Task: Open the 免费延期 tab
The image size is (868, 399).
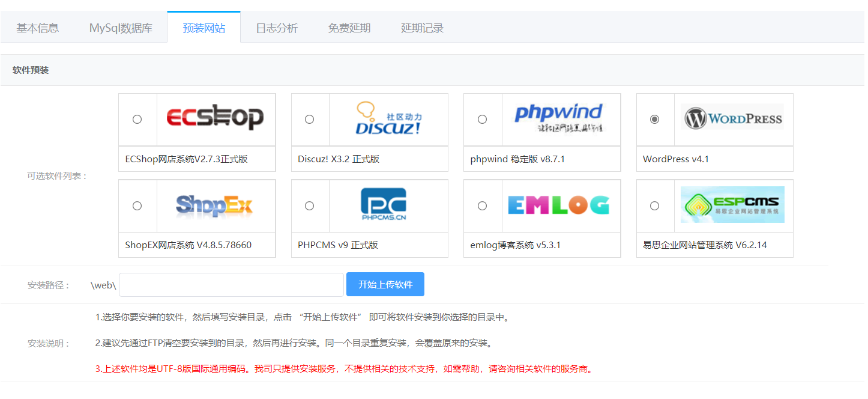Action: [349, 28]
